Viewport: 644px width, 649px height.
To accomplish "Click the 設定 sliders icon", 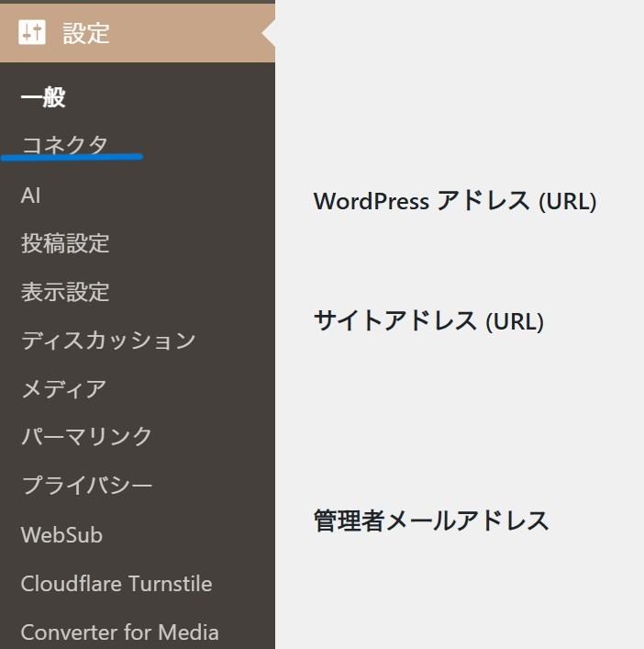I will coord(32,32).
